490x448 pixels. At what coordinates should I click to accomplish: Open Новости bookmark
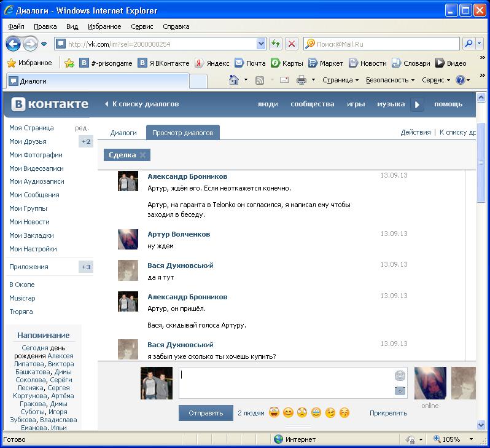(367, 63)
